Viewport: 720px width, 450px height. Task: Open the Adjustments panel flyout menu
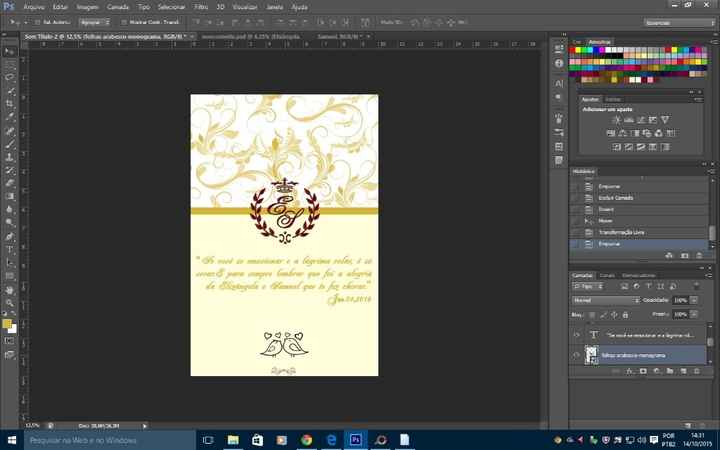pyautogui.click(x=698, y=99)
